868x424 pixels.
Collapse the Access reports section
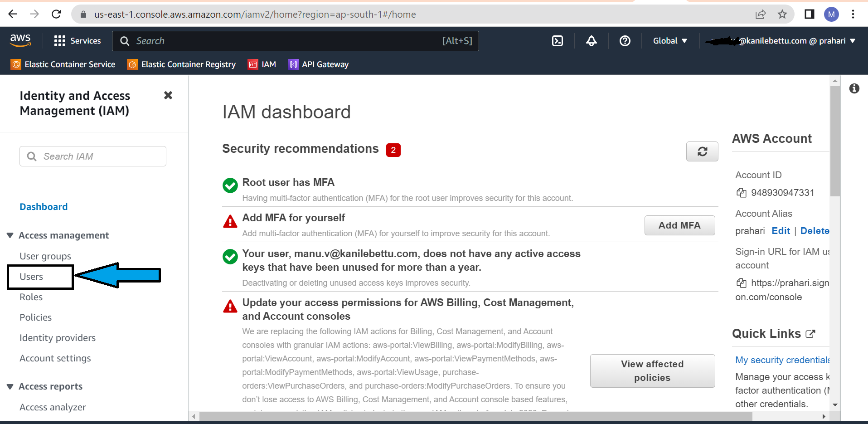(x=10, y=386)
